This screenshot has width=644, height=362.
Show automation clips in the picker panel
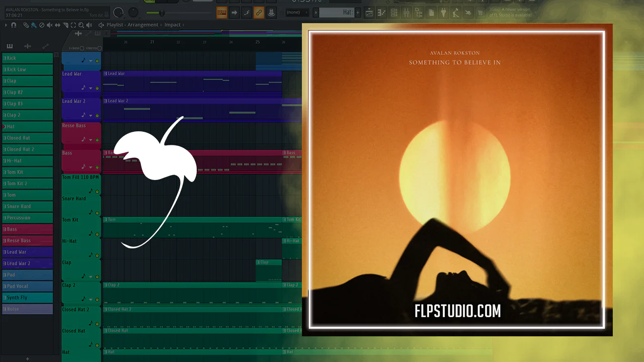pyautogui.click(x=45, y=46)
